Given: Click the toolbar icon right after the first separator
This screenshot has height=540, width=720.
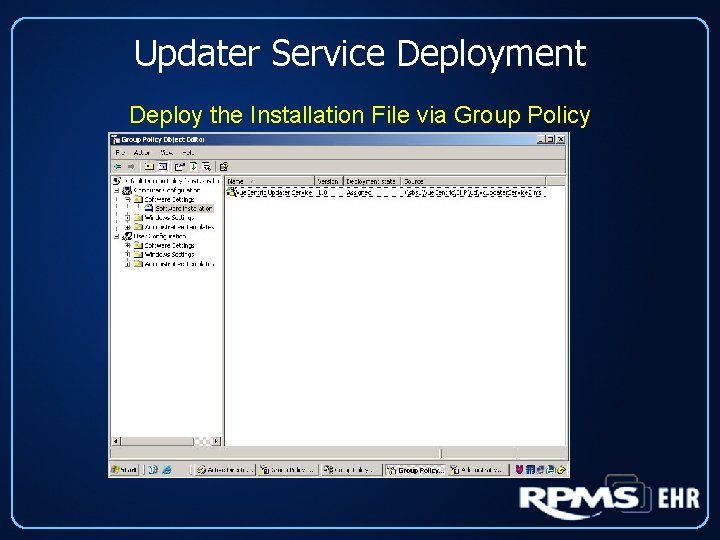Looking at the screenshot, I should (x=180, y=166).
